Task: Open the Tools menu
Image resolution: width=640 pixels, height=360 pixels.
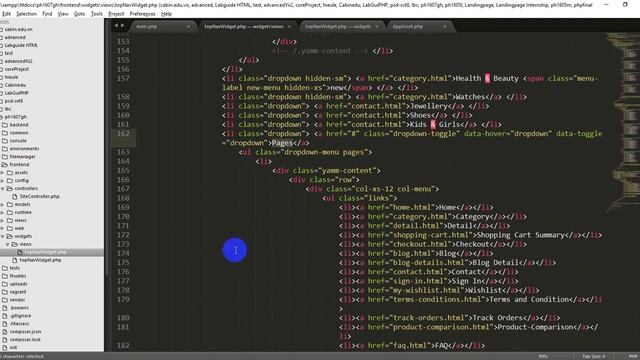Action: (x=97, y=14)
